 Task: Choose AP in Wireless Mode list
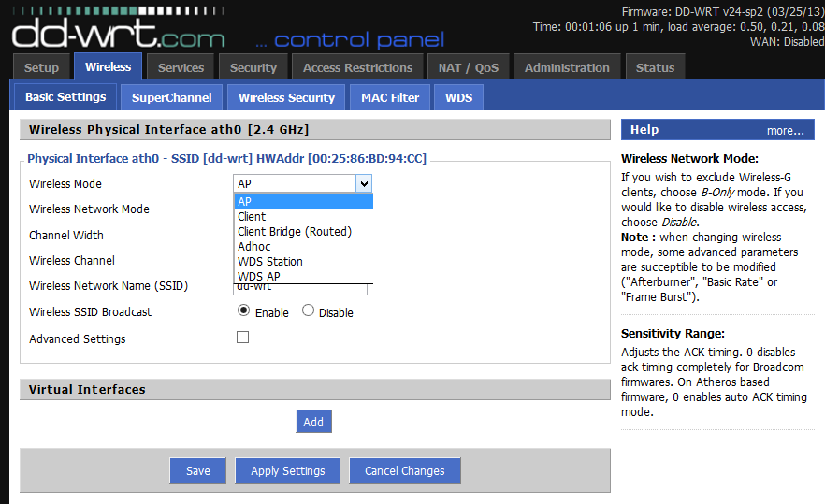coord(304,201)
